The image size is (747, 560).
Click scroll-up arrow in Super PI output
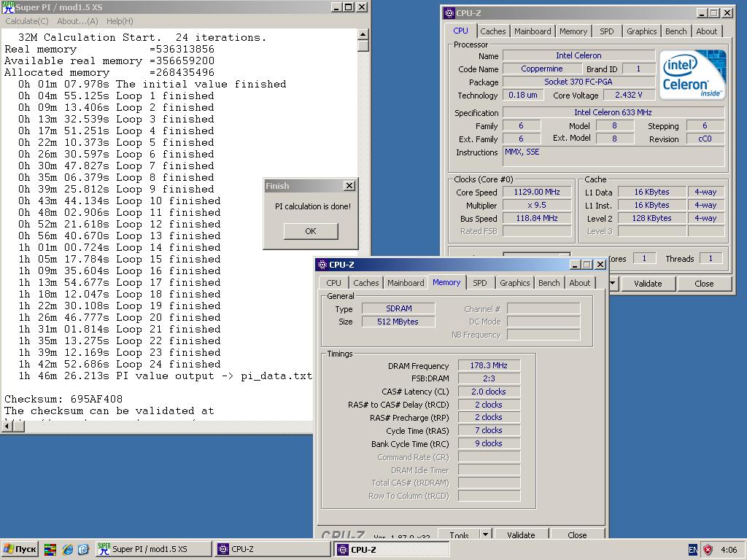[363, 34]
